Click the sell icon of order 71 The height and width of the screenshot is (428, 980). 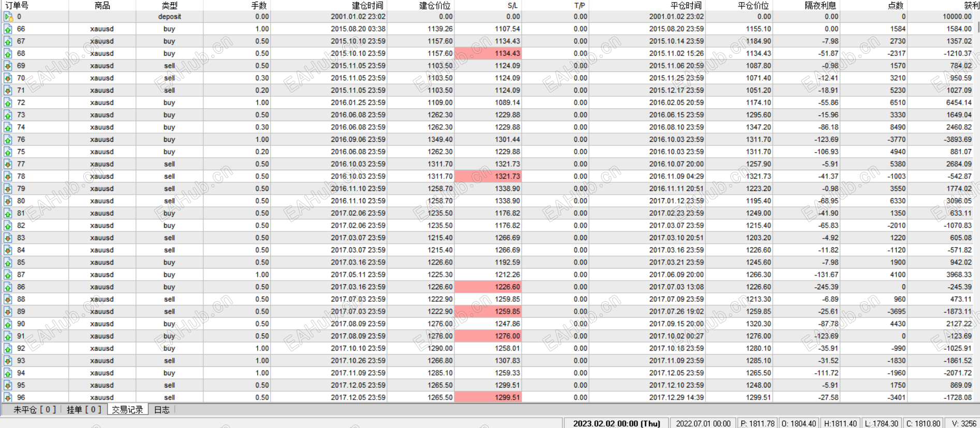(8, 91)
